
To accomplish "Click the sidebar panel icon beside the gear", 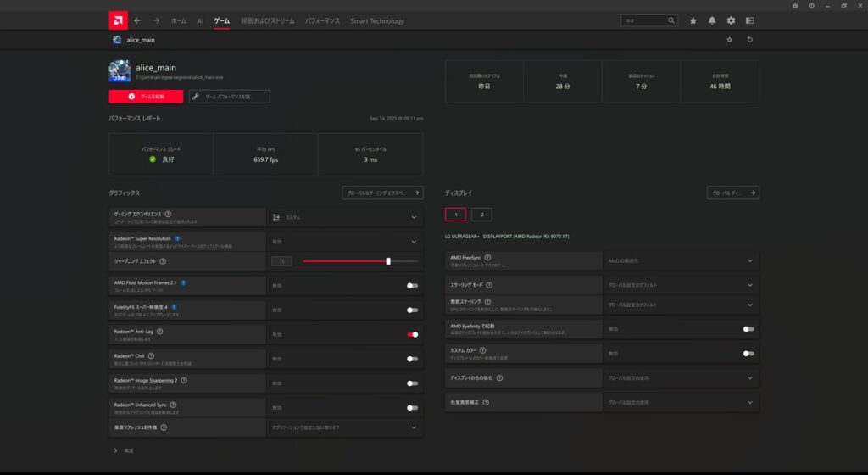I will click(750, 20).
